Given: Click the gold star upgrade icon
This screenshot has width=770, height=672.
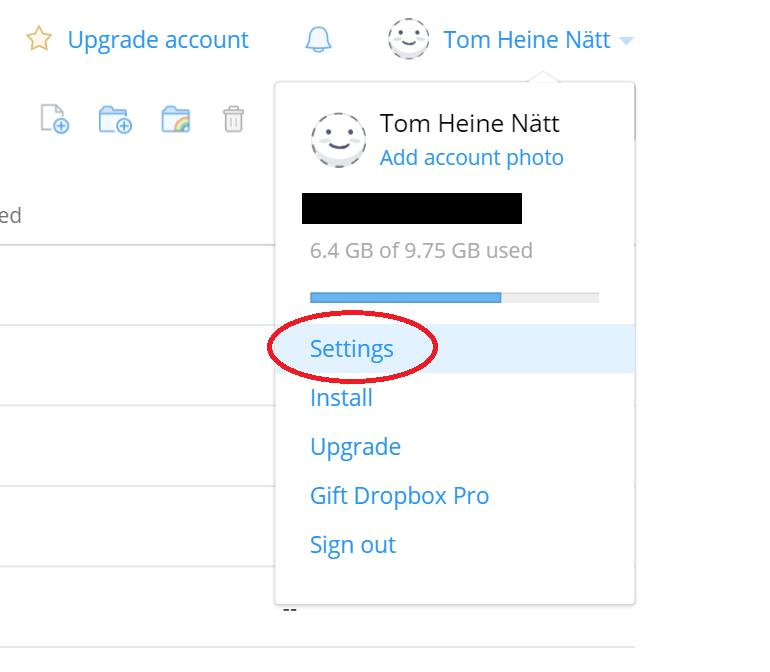Looking at the screenshot, I should pyautogui.click(x=39, y=39).
